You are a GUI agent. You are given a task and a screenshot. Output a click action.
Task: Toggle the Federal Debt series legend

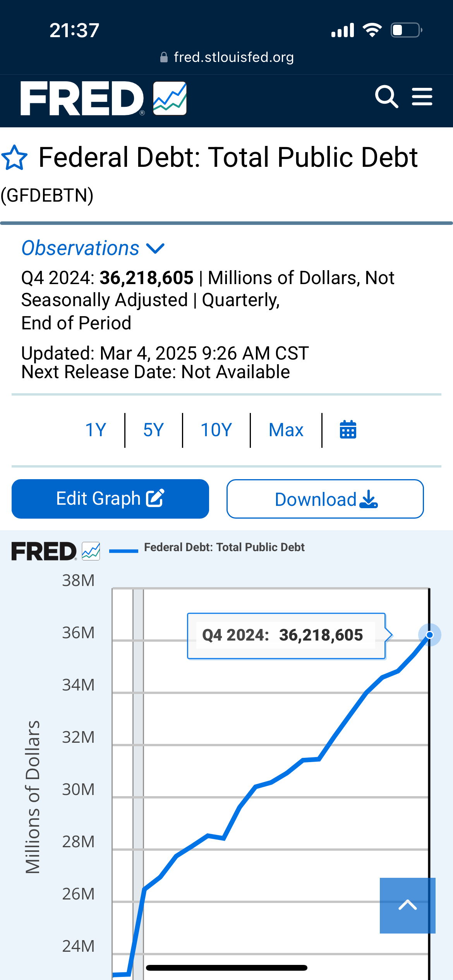pos(224,547)
